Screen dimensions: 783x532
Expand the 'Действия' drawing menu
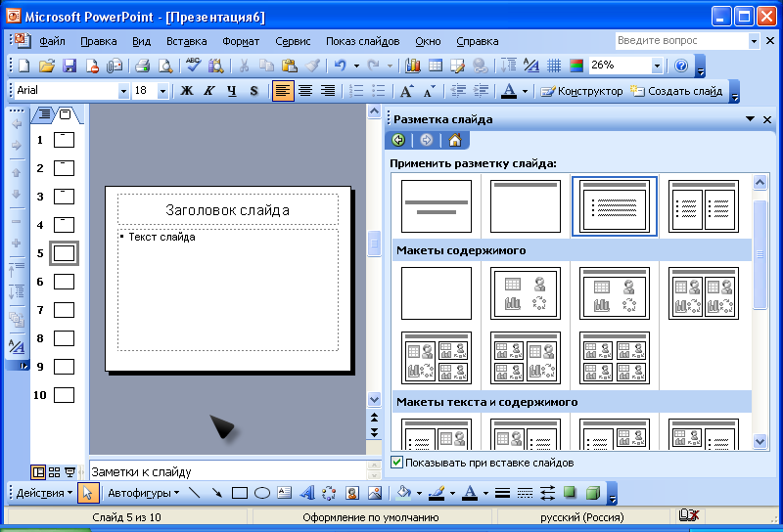pos(44,493)
